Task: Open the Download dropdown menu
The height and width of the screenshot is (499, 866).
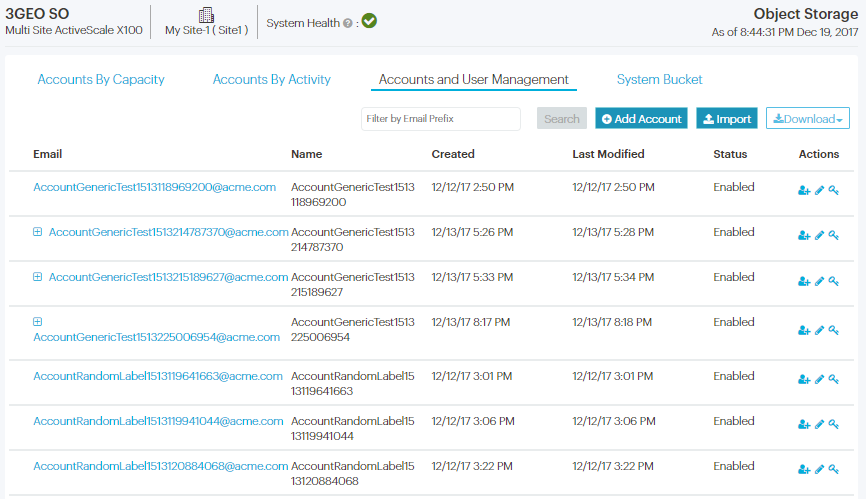Action: pos(807,118)
